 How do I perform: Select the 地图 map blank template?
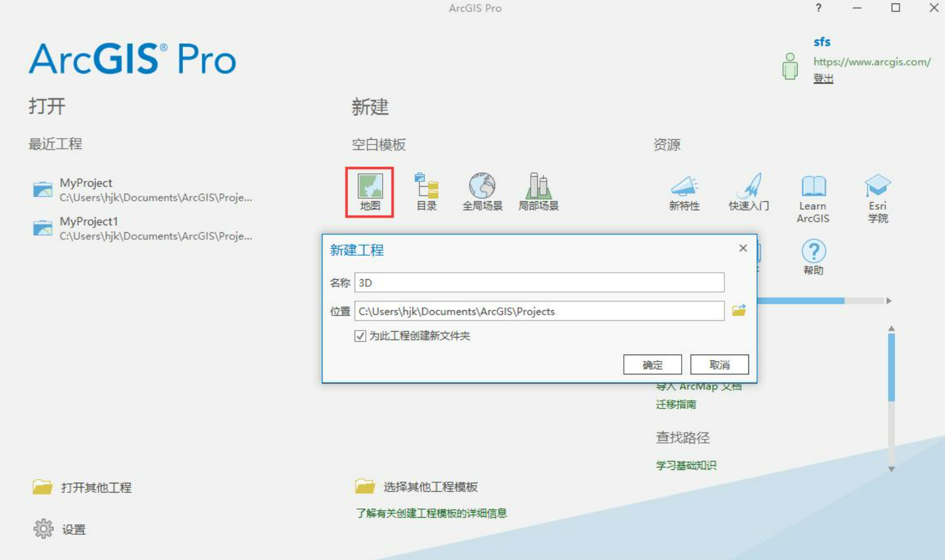click(370, 192)
